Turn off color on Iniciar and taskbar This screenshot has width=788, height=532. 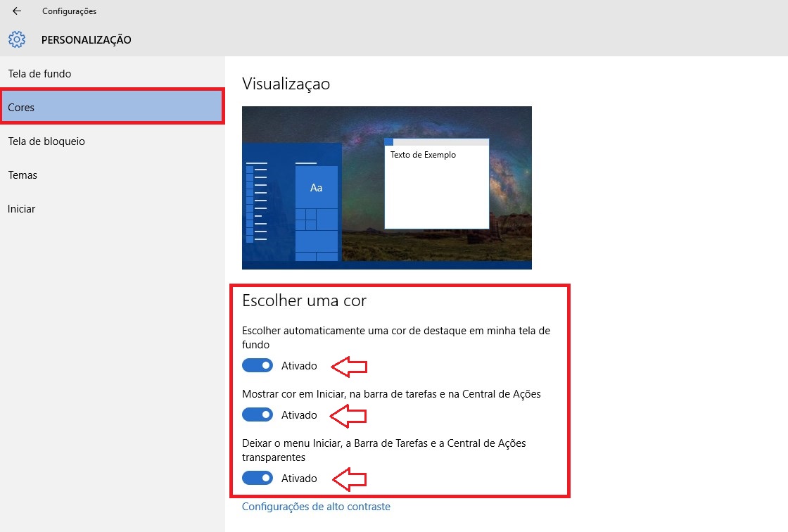258,414
